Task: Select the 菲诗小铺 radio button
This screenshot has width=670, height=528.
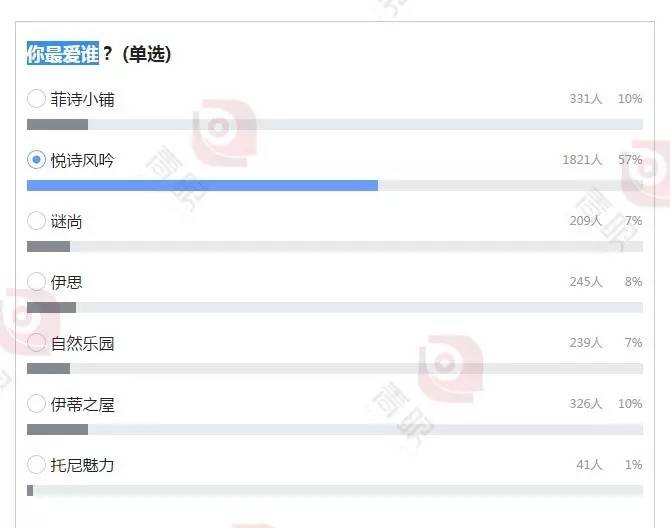Action: pyautogui.click(x=36, y=99)
